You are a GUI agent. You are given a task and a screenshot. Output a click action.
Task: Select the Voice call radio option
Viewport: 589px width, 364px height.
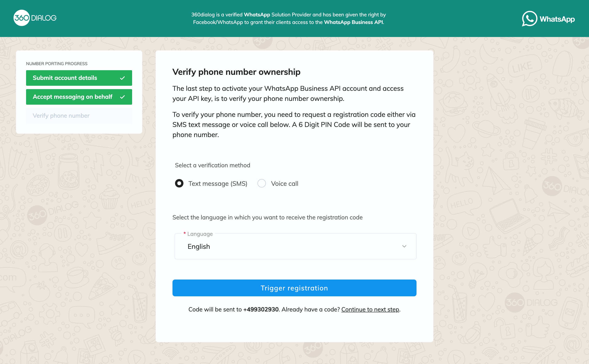(261, 183)
